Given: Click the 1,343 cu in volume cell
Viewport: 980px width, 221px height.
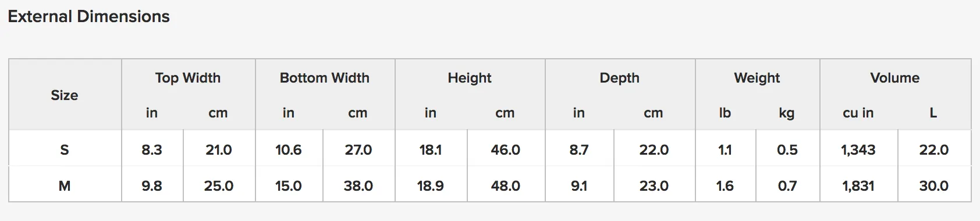Looking at the screenshot, I should click(x=858, y=150).
